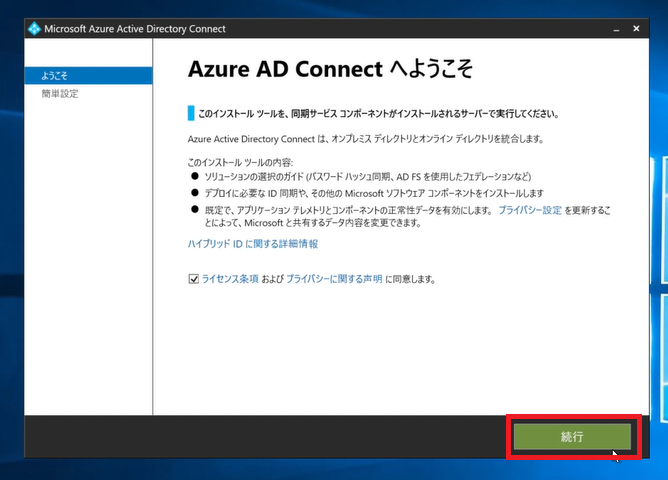Open the プライバシーに関する声明 link
668x480 pixels.
[x=334, y=279]
